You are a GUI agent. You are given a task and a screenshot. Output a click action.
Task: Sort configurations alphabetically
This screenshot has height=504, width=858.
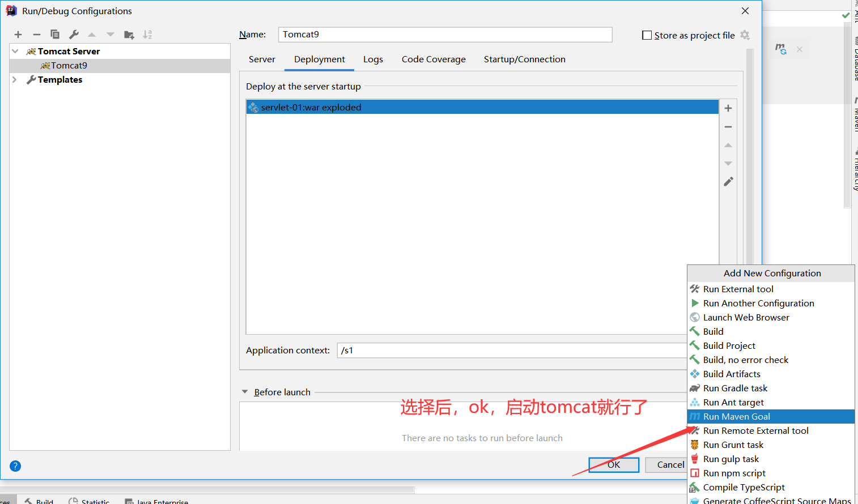pyautogui.click(x=147, y=35)
